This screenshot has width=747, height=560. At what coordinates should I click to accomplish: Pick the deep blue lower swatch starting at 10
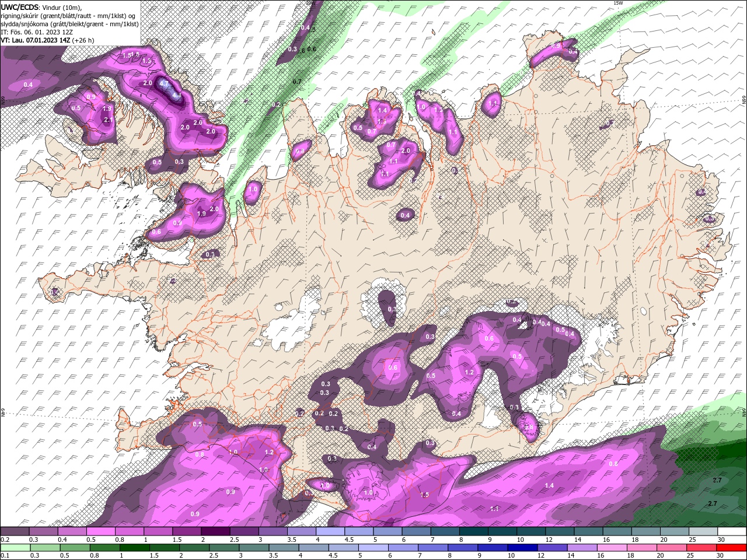click(x=522, y=548)
